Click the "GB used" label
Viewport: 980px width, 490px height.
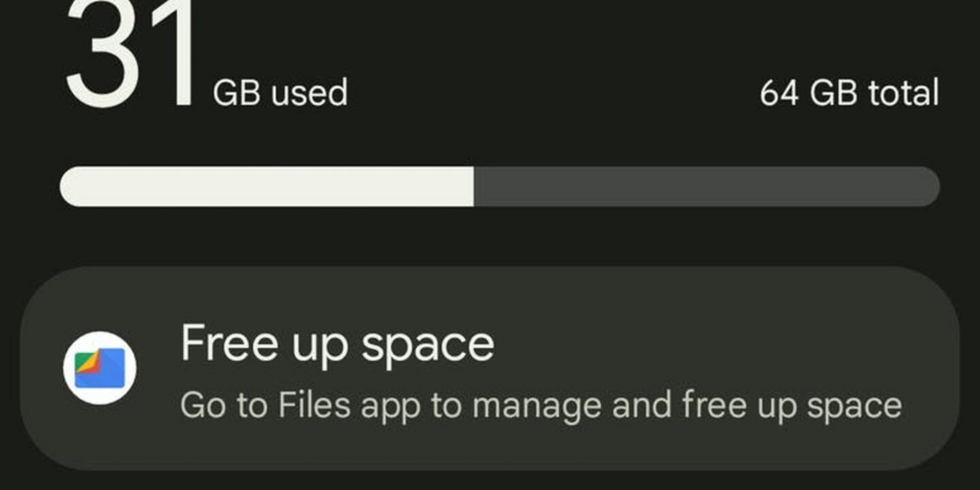280,93
